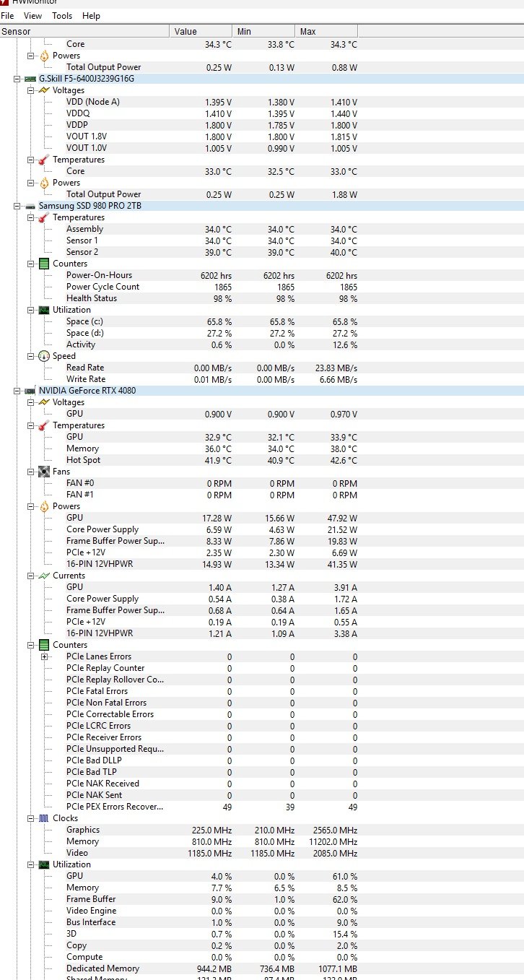Click the Powers flame icon under NVIDIA GPU
This screenshot has height=980, width=524.
tap(44, 506)
